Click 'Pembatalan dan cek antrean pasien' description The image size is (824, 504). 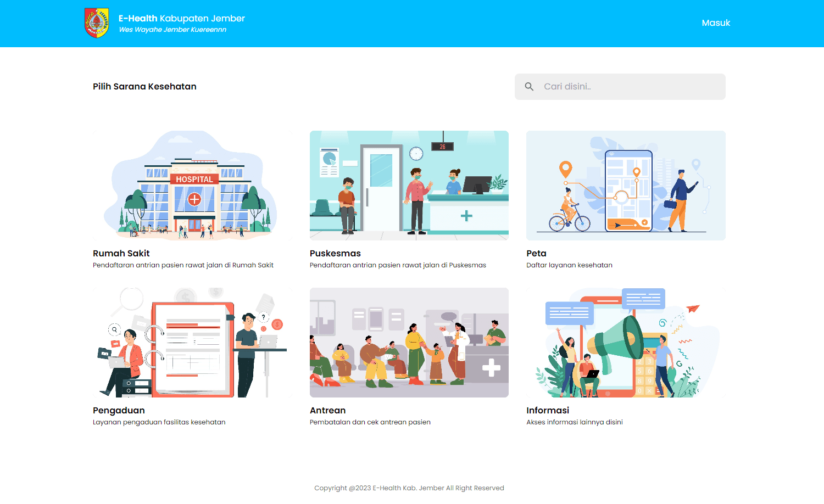point(370,422)
